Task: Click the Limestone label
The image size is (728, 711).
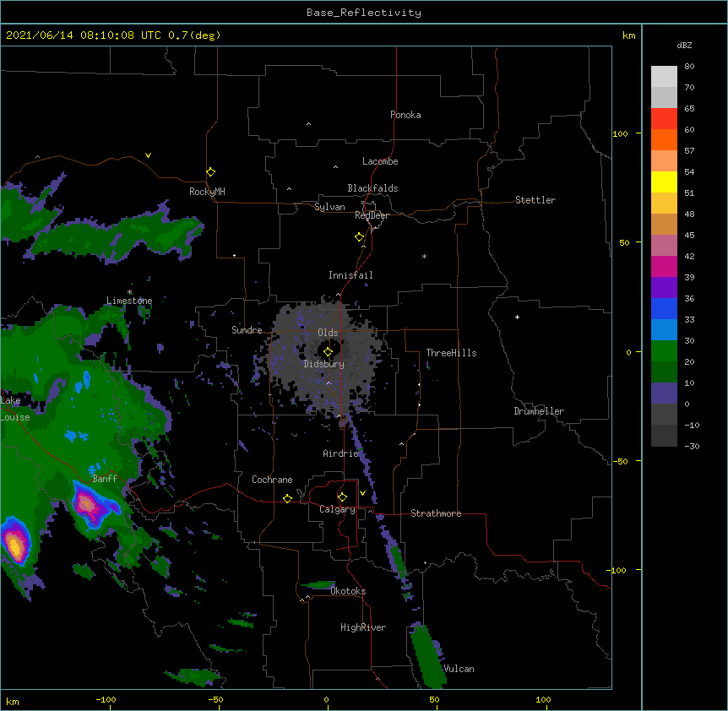Action: [129, 301]
